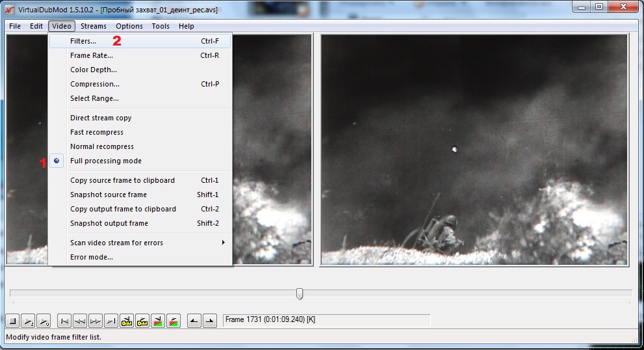Step forward one frame
The image size is (644, 350).
click(x=96, y=321)
